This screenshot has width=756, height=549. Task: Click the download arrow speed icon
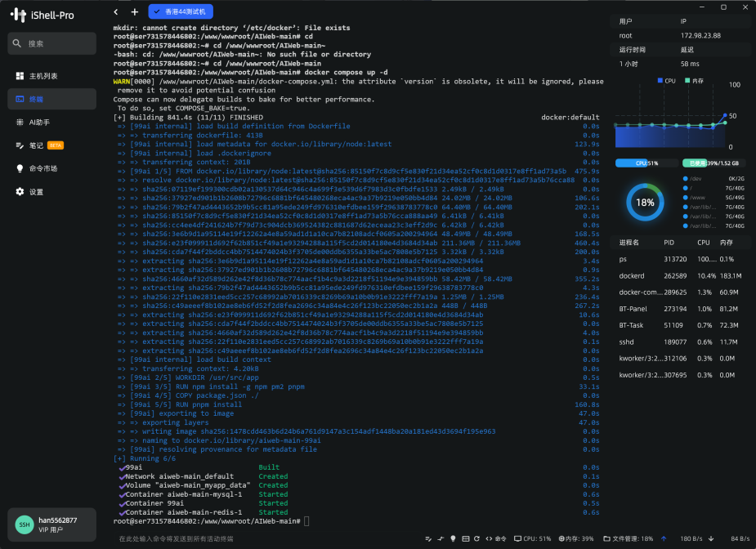pos(711,538)
